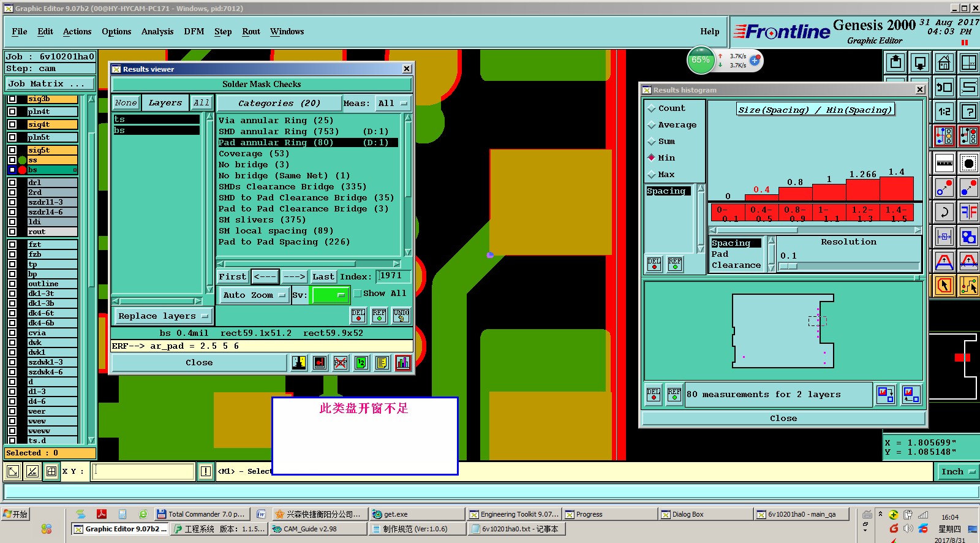Click REF icon beside UNDO in Results viewer
The width and height of the screenshot is (980, 543).
click(379, 316)
